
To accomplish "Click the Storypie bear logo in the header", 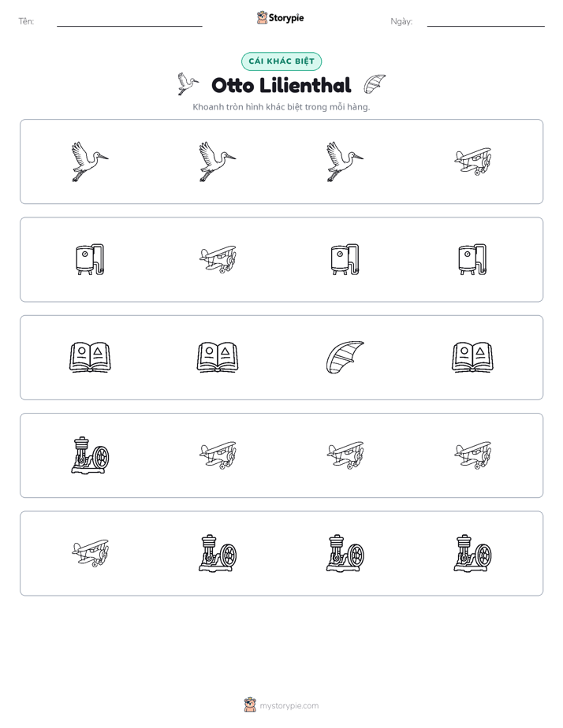I will (262, 17).
